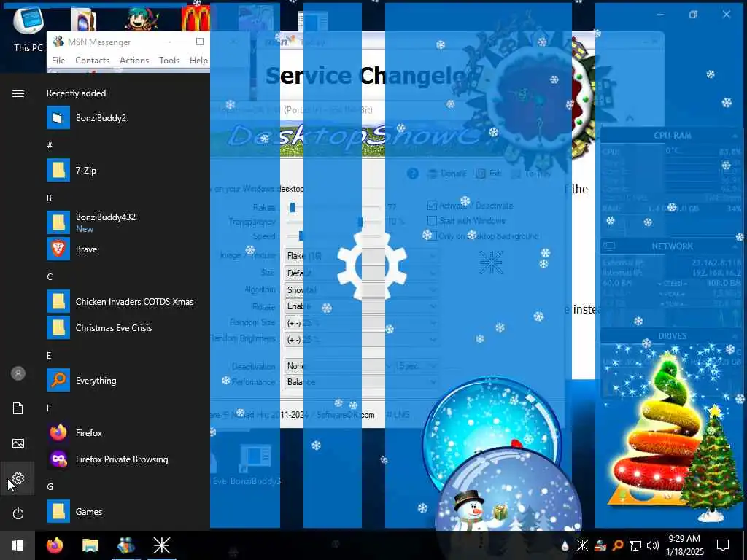Click the taskbar clock showing 9:29 AM
The height and width of the screenshot is (560, 747).
click(x=684, y=545)
